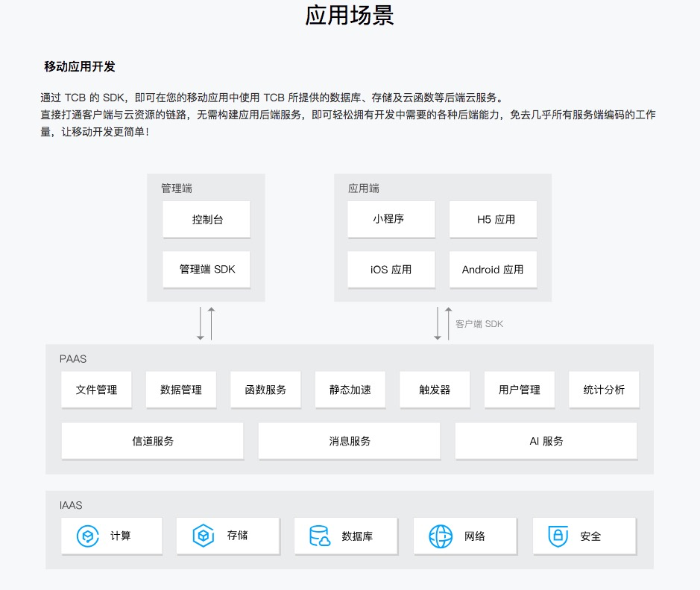This screenshot has width=700, height=590.
Task: Click the 数据管理 PAAS box
Action: pyautogui.click(x=181, y=390)
